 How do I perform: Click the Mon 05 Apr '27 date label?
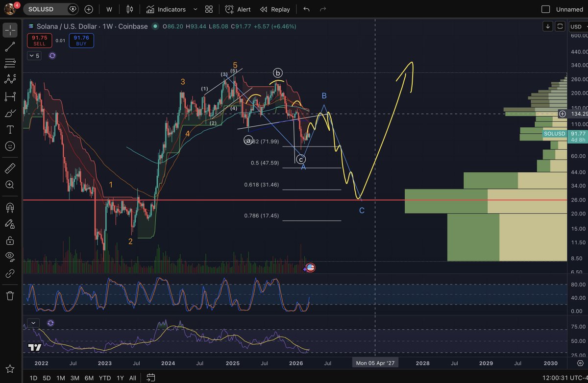coord(375,363)
